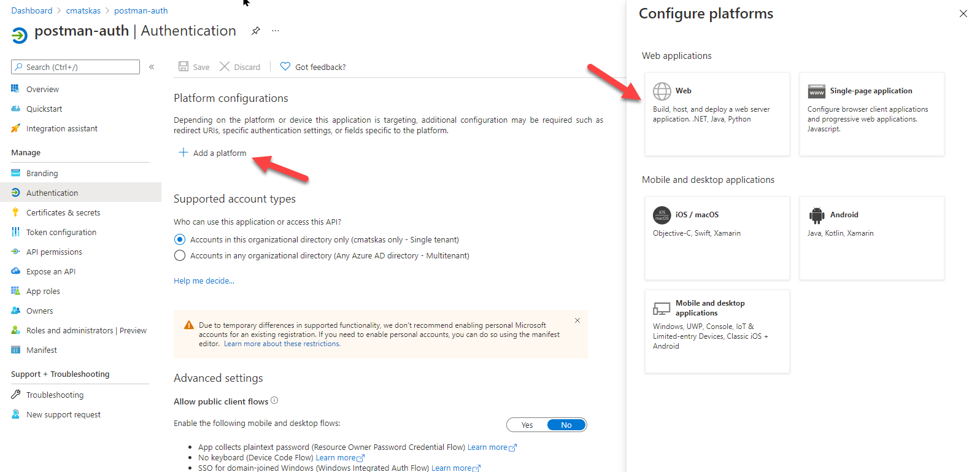Dismiss the personal accounts warning banner
The height and width of the screenshot is (472, 980).
click(577, 320)
